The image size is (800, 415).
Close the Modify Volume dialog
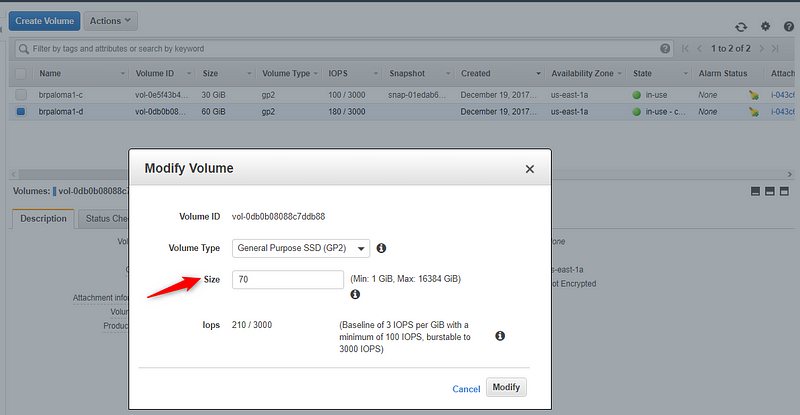[530, 169]
